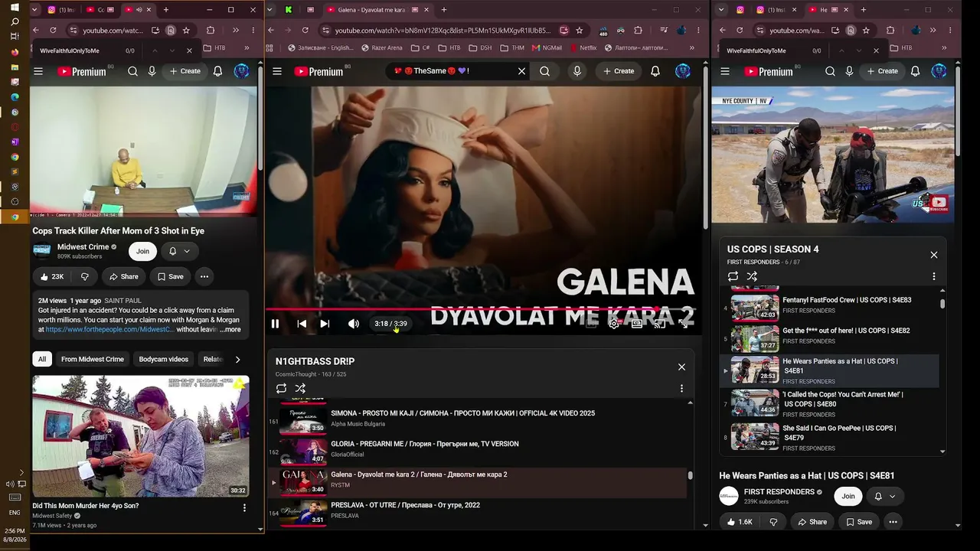Open Windows Start menu
This screenshot has width=980, height=551.
(x=15, y=7)
